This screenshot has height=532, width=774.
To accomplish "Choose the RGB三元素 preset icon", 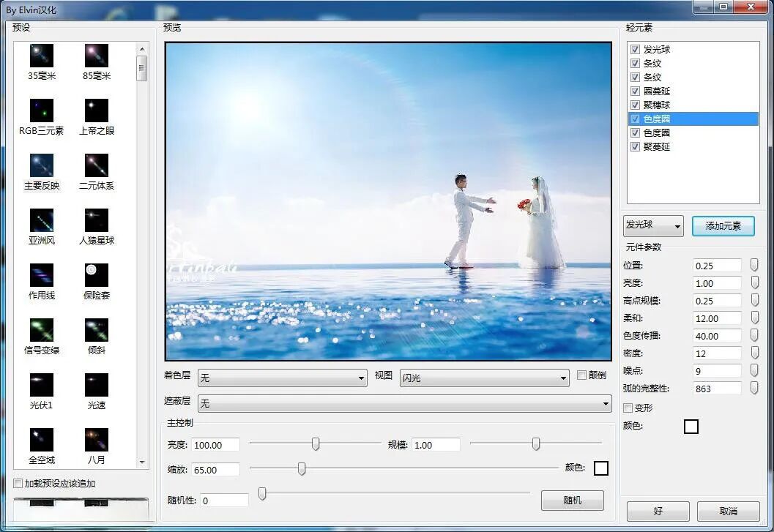I will tap(42, 110).
